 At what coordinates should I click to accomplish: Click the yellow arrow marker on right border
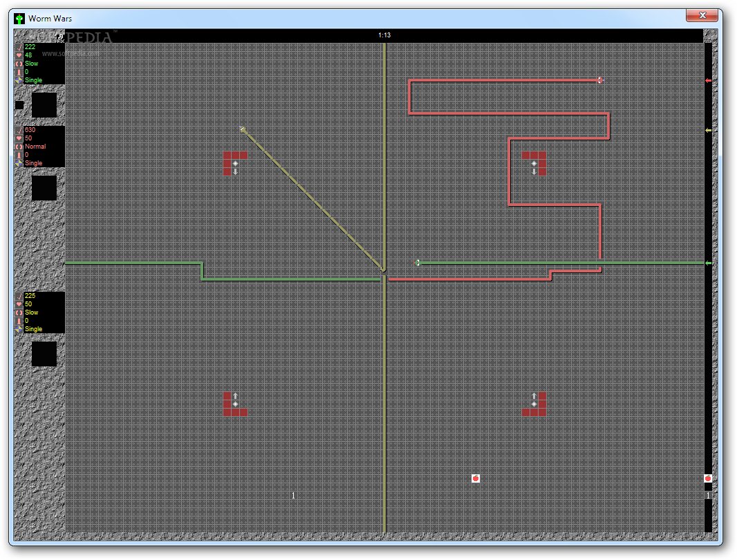click(708, 130)
